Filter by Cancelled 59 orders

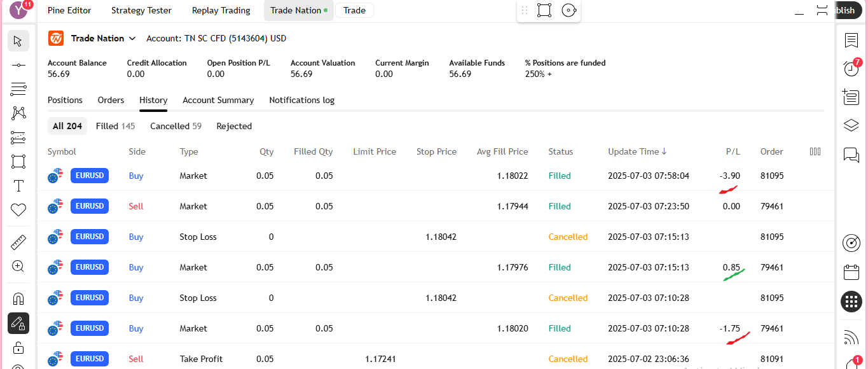(176, 126)
